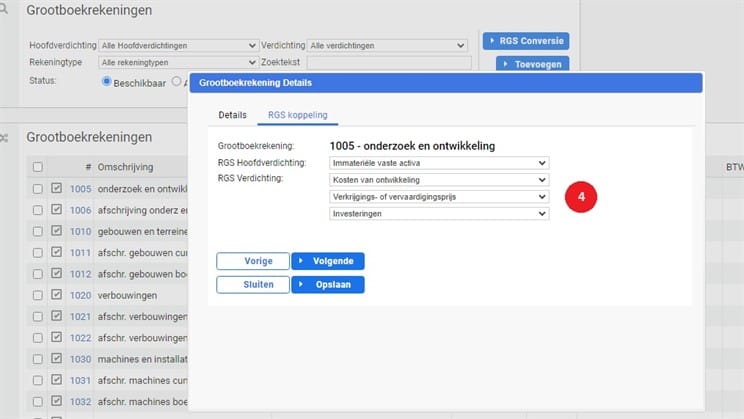Open account link 1030
Screen dimensions: 744x419
(80, 359)
